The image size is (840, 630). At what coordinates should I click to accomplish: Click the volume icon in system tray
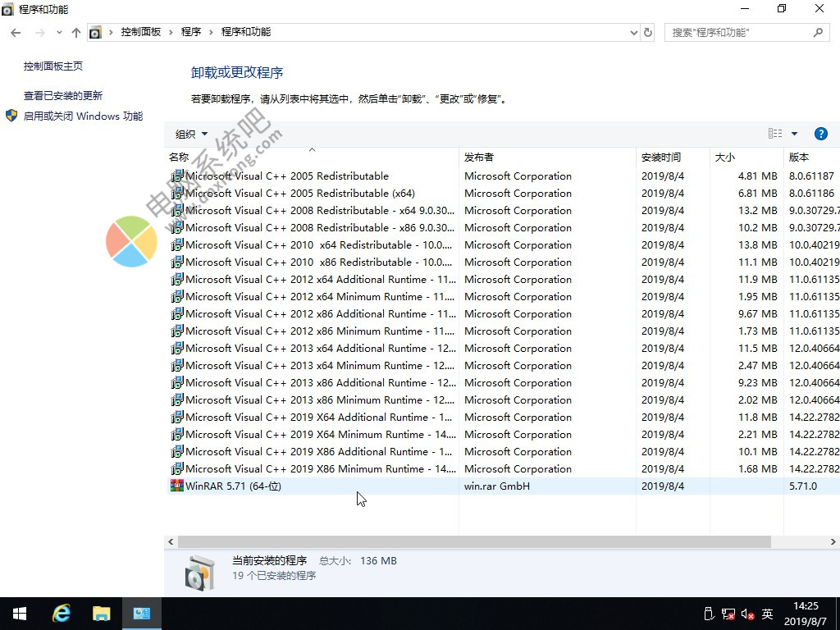pyautogui.click(x=747, y=614)
